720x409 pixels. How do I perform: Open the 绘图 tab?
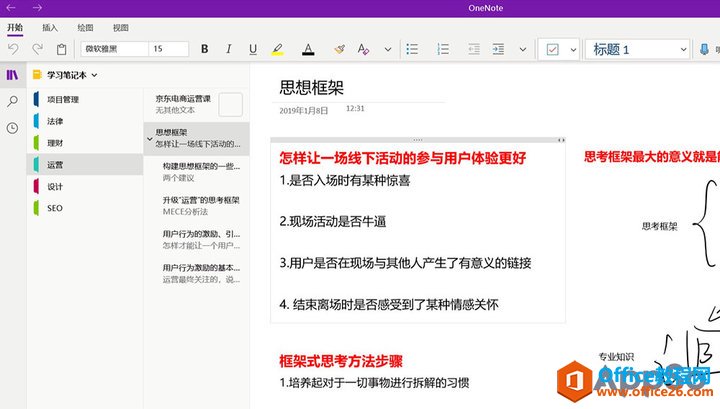85,28
